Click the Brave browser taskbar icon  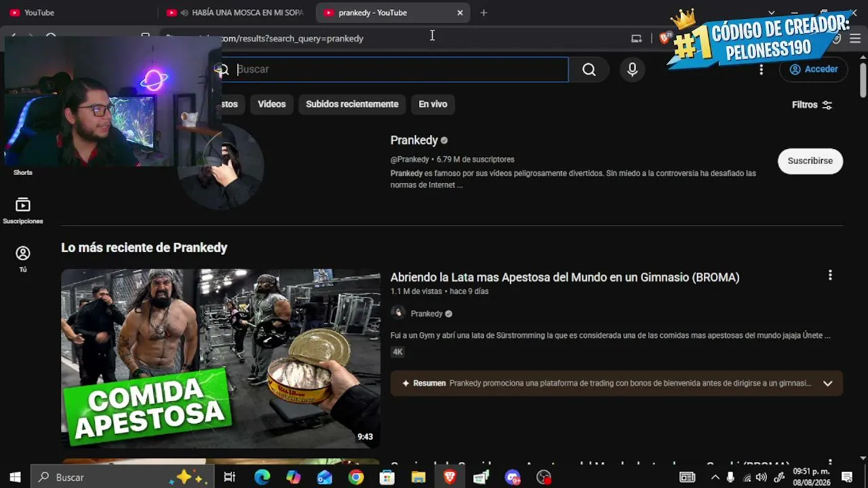(x=449, y=477)
